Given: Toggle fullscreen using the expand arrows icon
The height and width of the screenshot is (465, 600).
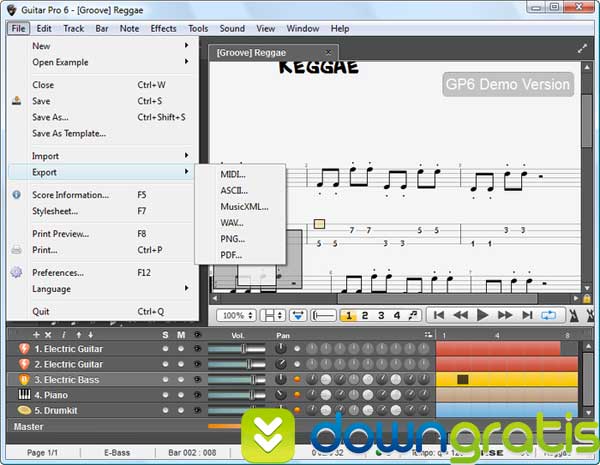Looking at the screenshot, I should coord(582,49).
